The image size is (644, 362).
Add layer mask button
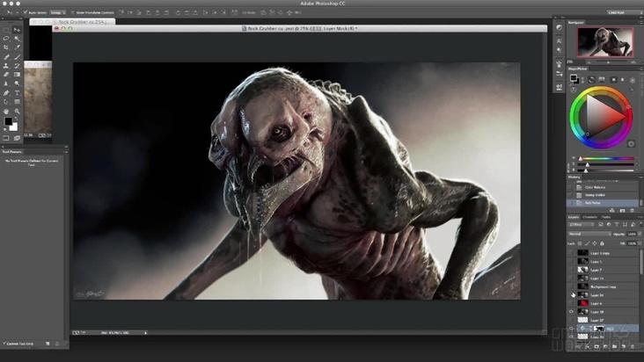coord(596,346)
